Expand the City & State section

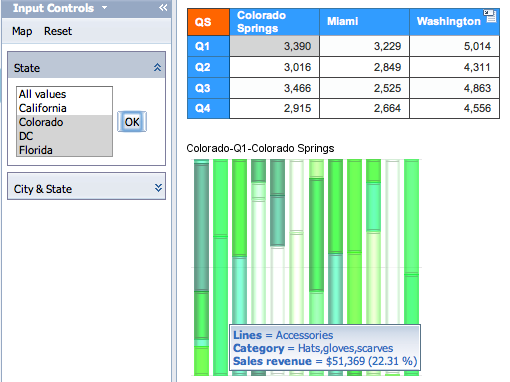click(x=158, y=188)
